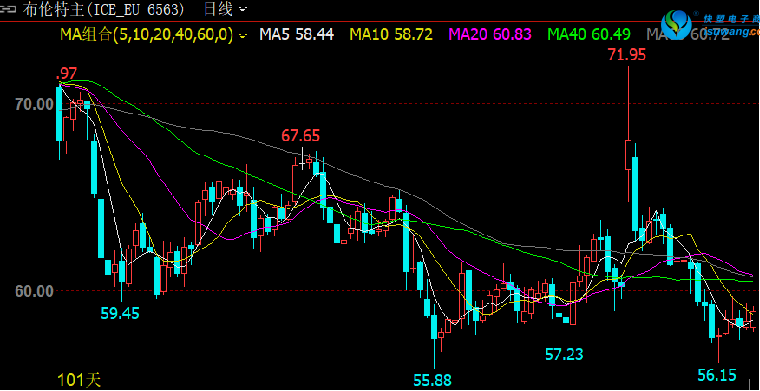Click the MA组合(5,10,20,40,60,0) indicator label
Viewport: 760px width, 391px height.
coord(147,34)
